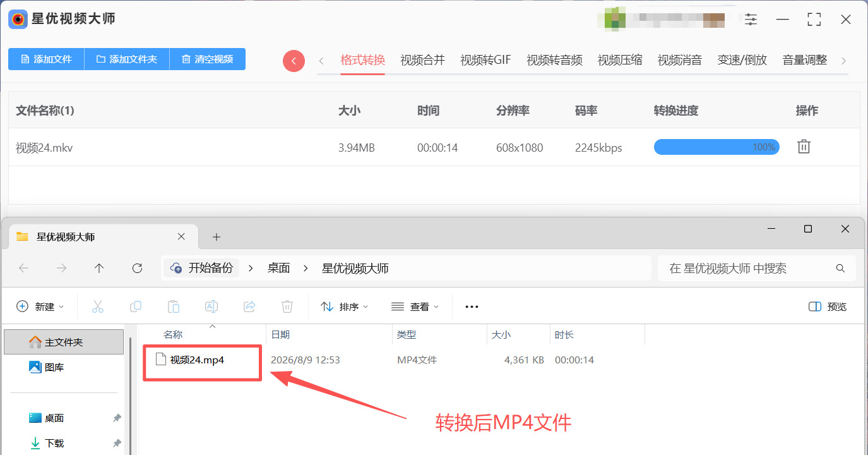The image size is (868, 455).
Task: Switch to 视频消音 tab
Action: pos(680,60)
